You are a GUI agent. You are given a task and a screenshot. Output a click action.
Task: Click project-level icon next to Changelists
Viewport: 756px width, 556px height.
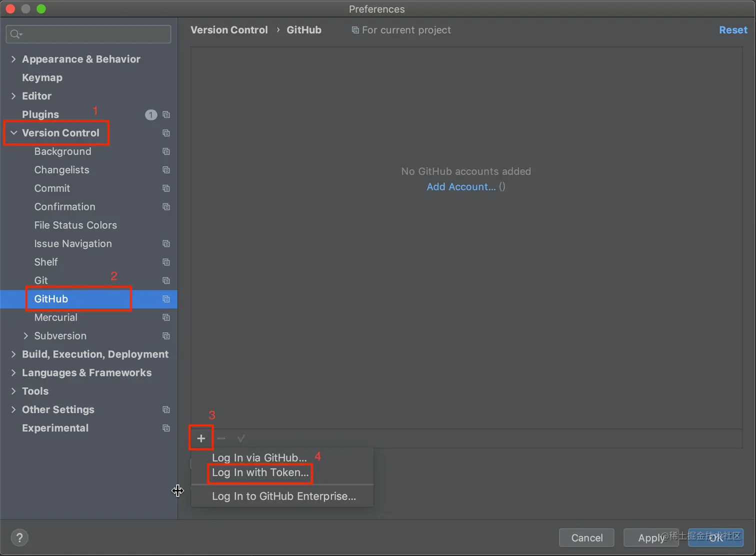pyautogui.click(x=166, y=170)
